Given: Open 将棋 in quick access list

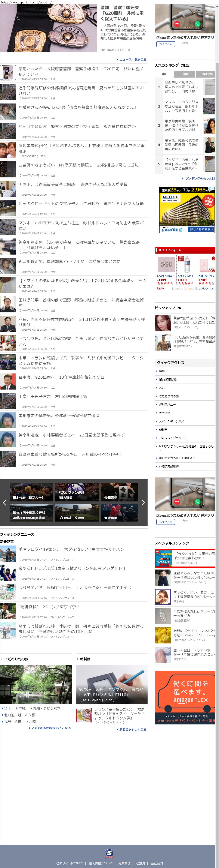Looking at the screenshot, I should 162,371.
